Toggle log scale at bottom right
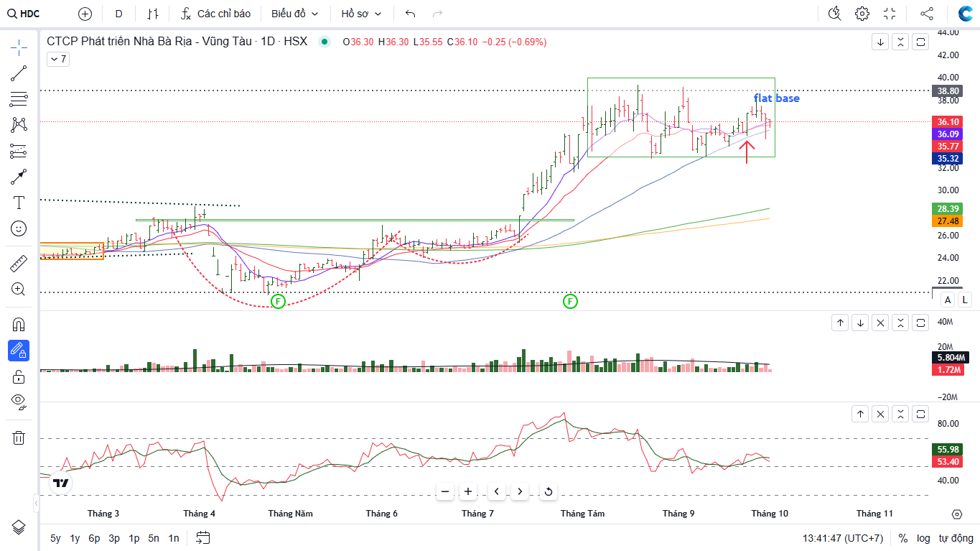 (923, 538)
